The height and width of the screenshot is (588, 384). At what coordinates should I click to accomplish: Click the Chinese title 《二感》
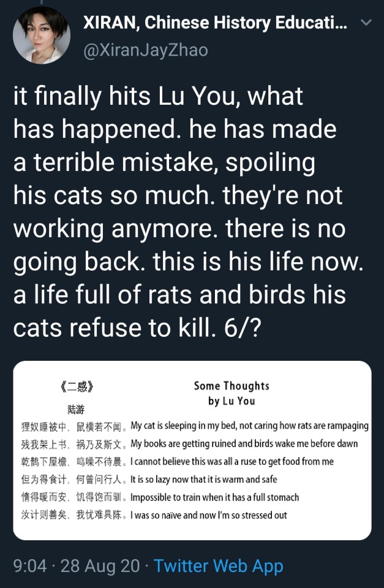(x=77, y=387)
